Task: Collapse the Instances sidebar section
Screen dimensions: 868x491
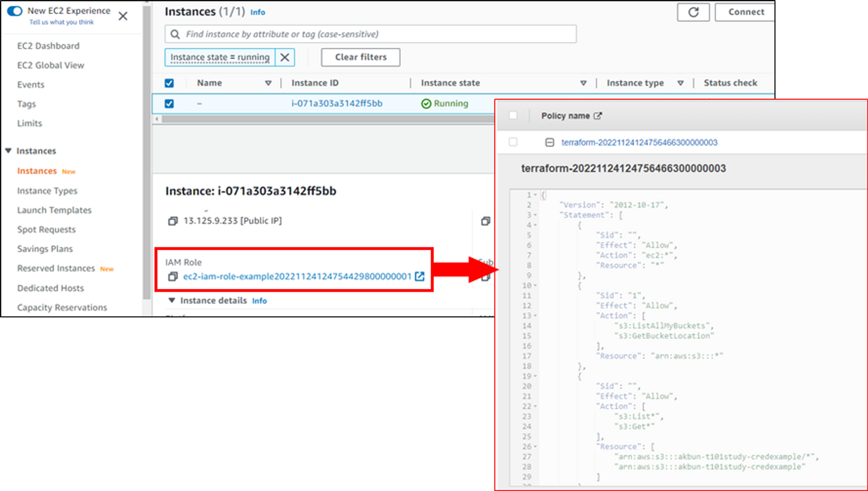Action: coord(8,151)
